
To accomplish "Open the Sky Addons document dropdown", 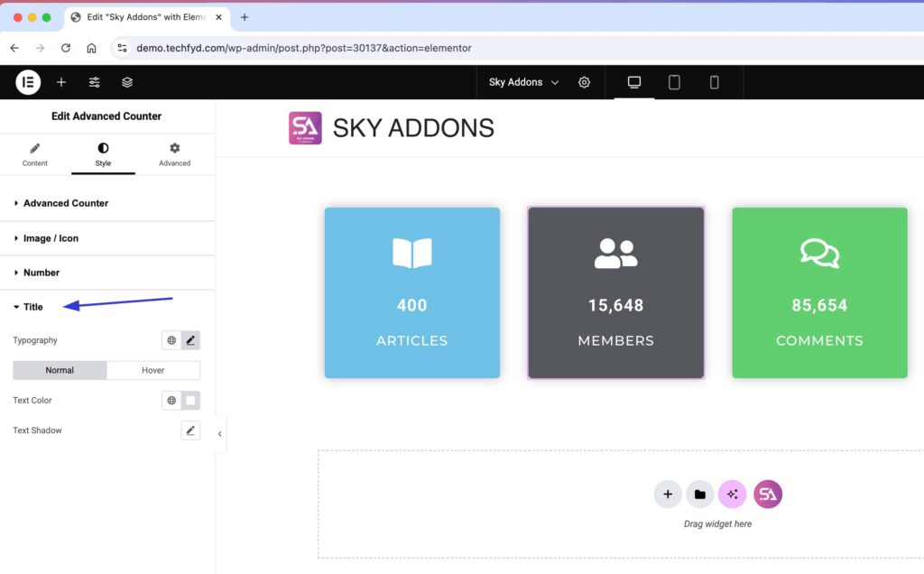I will (523, 82).
